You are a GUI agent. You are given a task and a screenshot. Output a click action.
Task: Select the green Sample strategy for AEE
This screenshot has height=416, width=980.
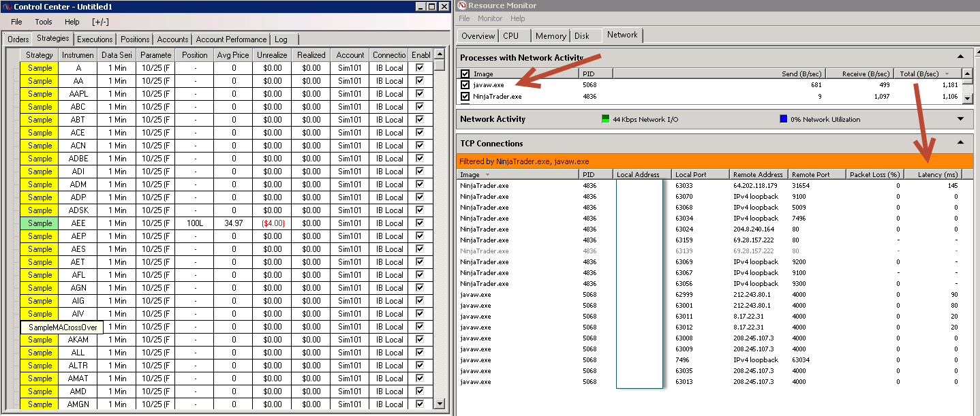click(x=40, y=223)
